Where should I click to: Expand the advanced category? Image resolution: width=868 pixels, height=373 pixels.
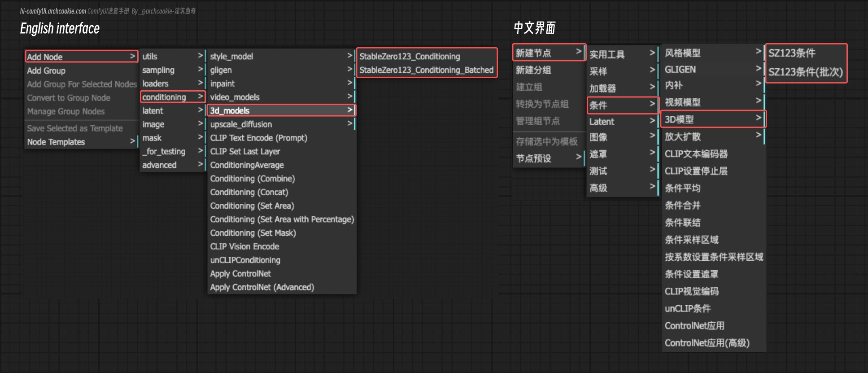pyautogui.click(x=173, y=165)
